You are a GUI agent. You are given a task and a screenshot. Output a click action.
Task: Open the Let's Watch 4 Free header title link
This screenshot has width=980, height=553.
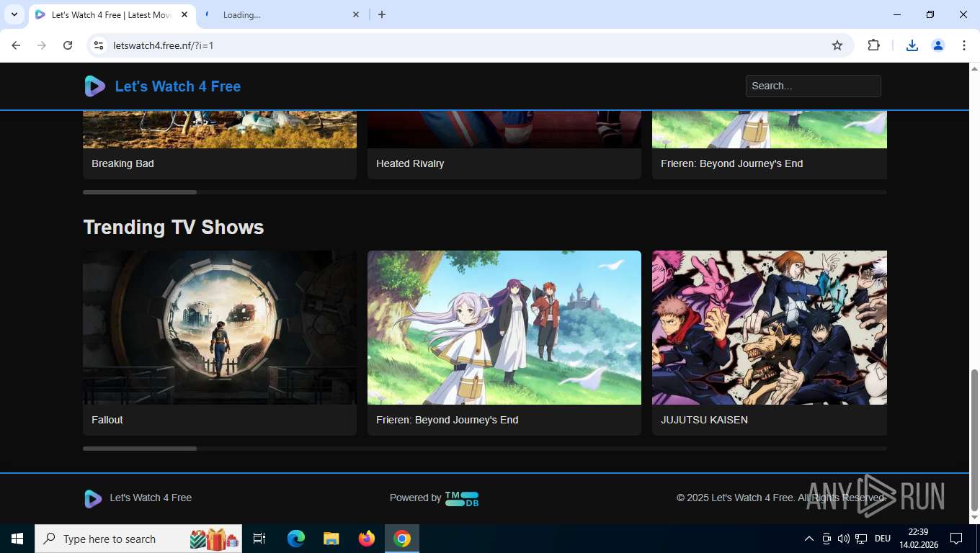[x=178, y=86]
